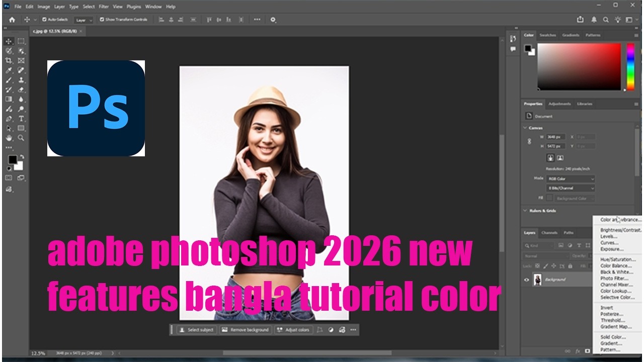Click the Share icon at top right

pyautogui.click(x=580, y=20)
